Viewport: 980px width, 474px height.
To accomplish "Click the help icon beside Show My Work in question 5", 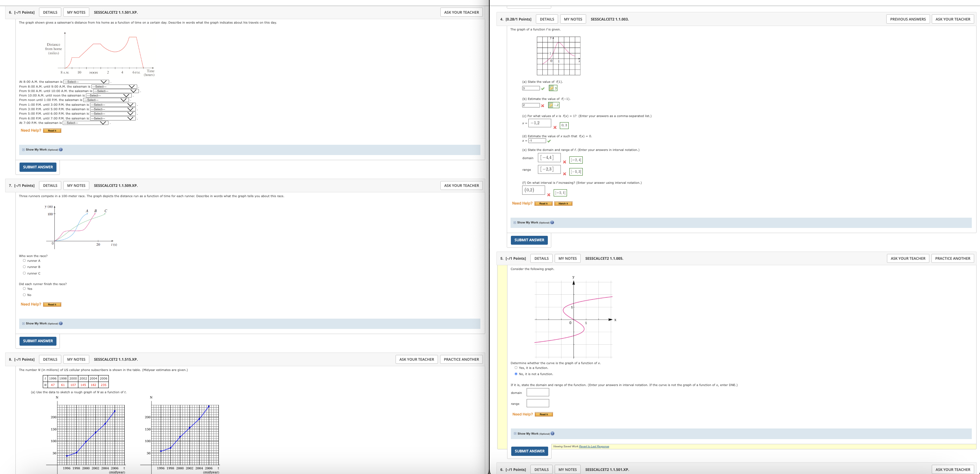I will point(552,434).
